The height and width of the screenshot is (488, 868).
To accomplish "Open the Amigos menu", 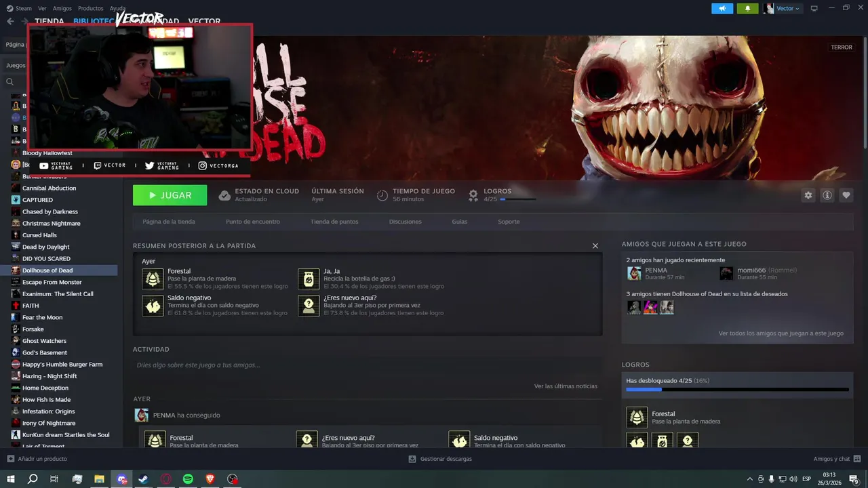I will pos(62,8).
